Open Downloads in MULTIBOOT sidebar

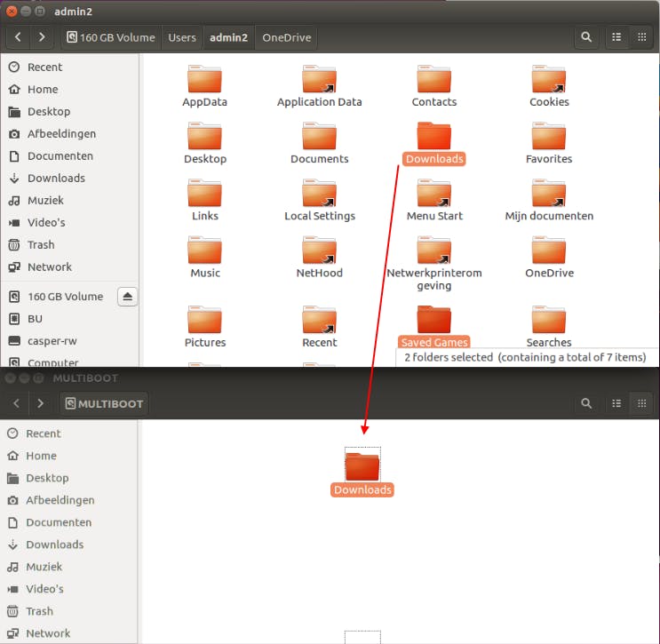click(x=68, y=545)
